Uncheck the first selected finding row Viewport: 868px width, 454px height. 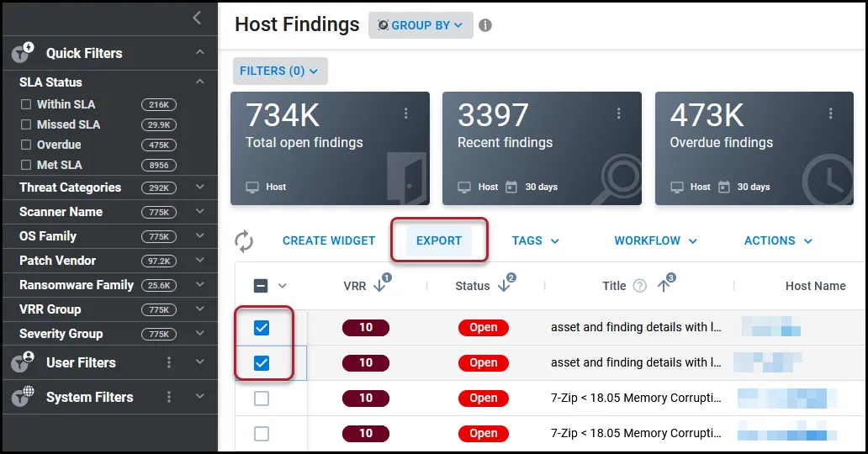click(262, 328)
